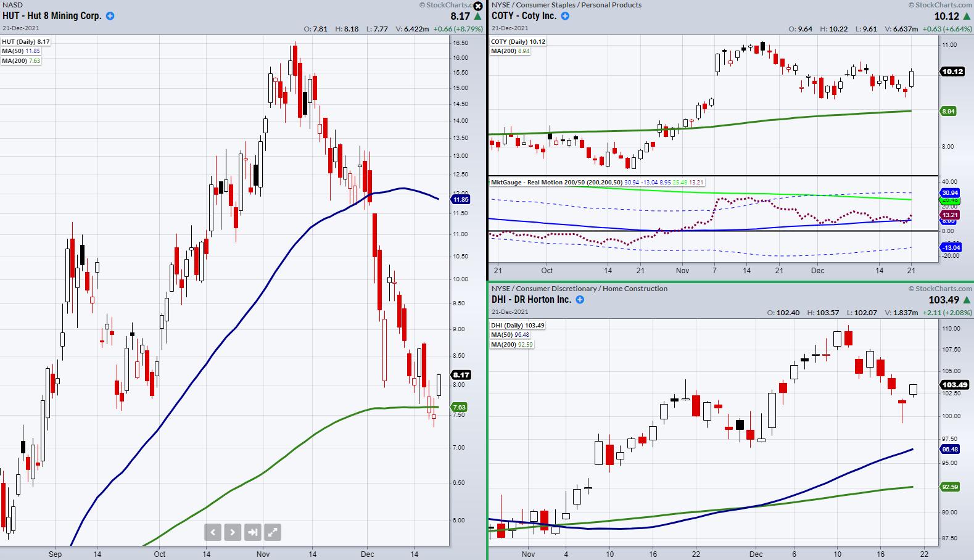Click the blue plus icon beside Coty Inc.

(x=565, y=16)
